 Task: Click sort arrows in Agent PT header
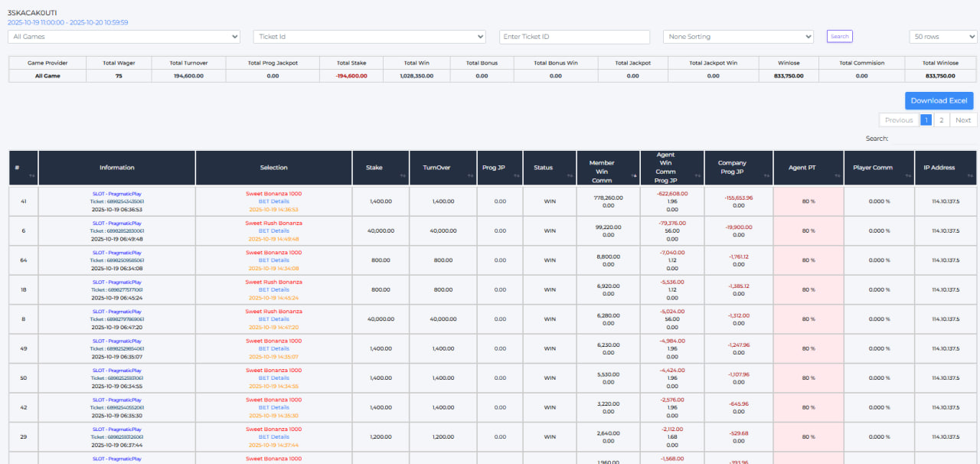pyautogui.click(x=837, y=176)
